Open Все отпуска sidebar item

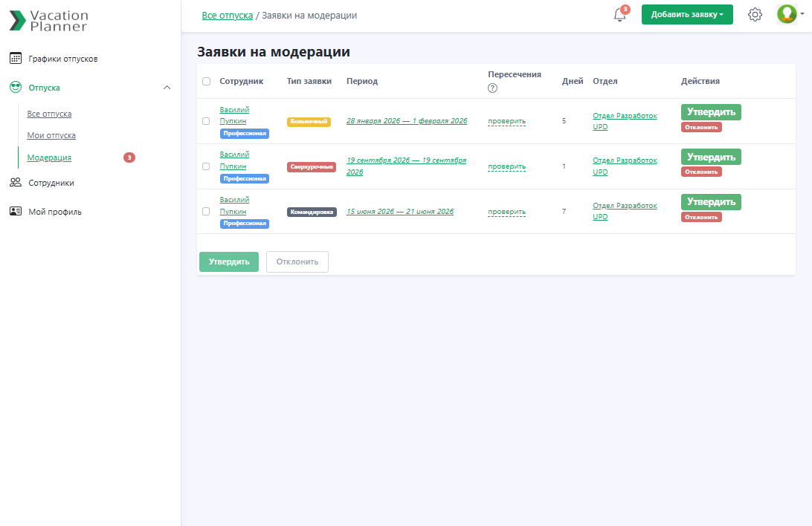[x=49, y=114]
